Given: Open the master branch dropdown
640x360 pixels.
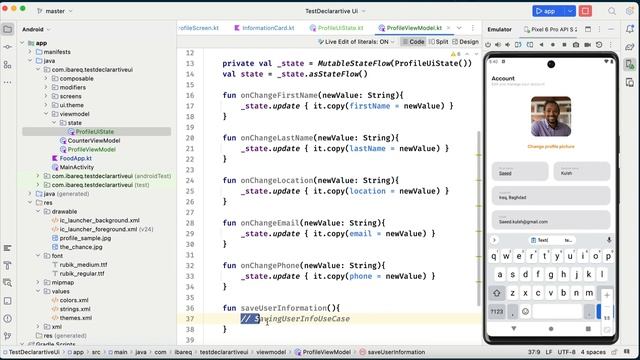Looking at the screenshot, I should (55, 11).
